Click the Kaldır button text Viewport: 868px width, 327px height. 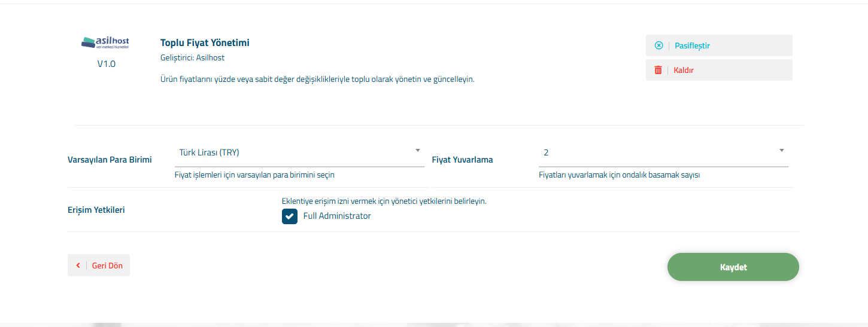684,70
